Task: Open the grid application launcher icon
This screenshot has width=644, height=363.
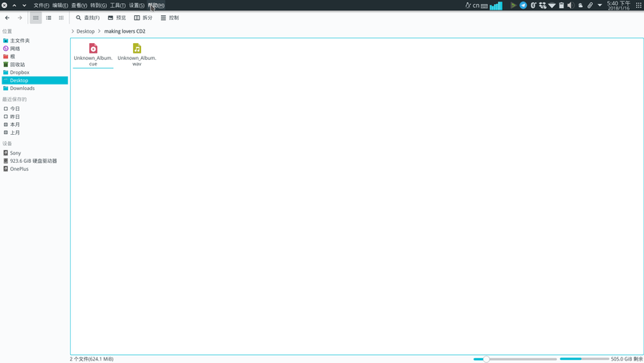Action: [638, 6]
